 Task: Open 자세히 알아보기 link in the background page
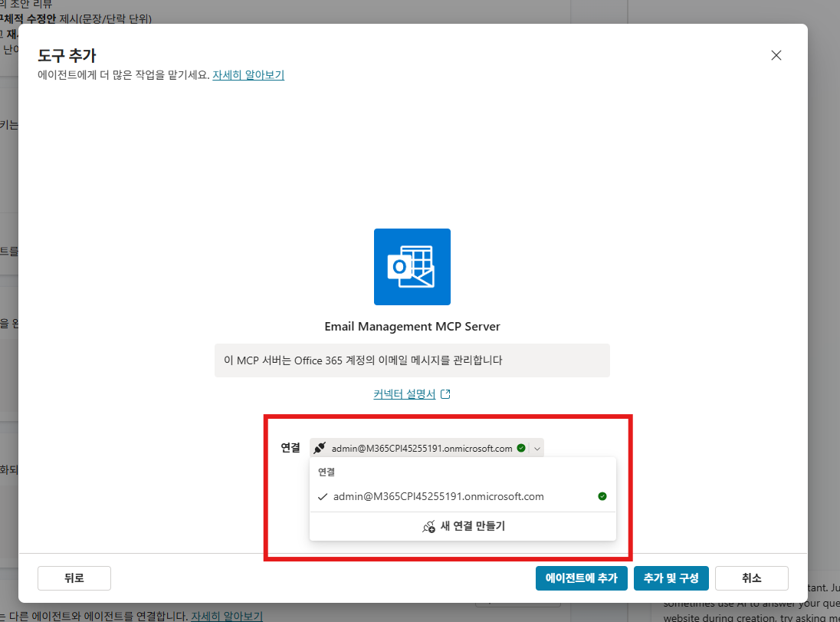click(227, 616)
